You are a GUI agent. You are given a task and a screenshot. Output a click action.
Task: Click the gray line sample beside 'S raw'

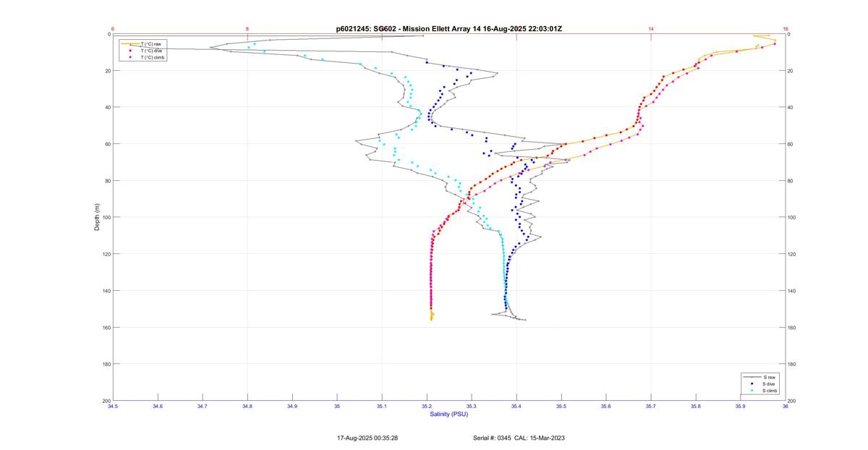pyautogui.click(x=752, y=377)
